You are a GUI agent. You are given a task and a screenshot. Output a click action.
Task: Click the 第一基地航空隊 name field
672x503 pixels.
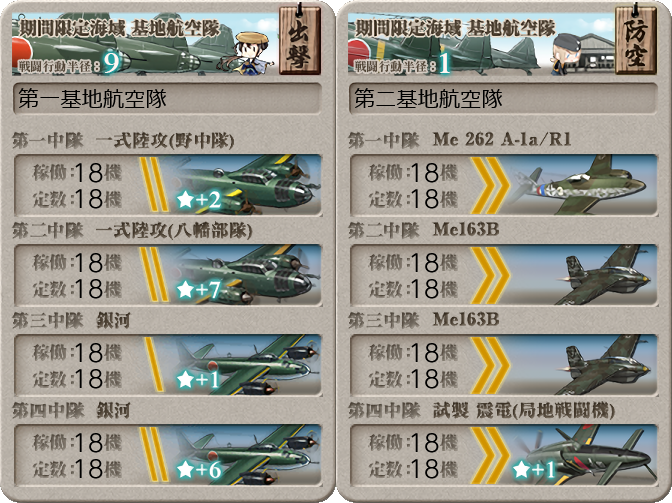click(x=168, y=99)
